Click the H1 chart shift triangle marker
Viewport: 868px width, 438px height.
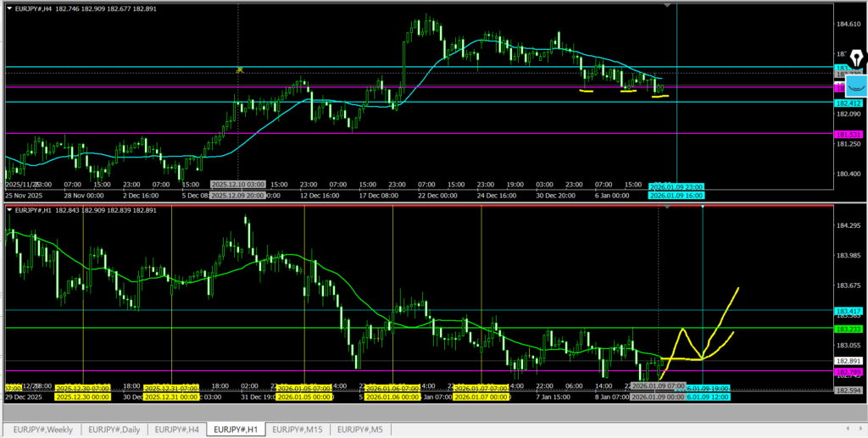669,208
